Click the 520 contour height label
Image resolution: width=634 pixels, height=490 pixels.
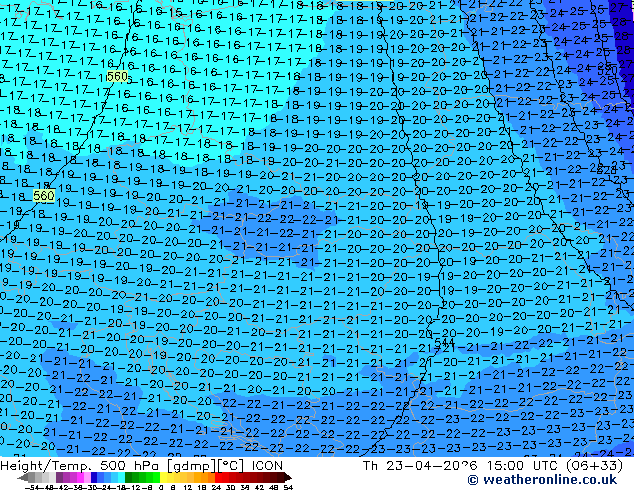tap(608, 70)
